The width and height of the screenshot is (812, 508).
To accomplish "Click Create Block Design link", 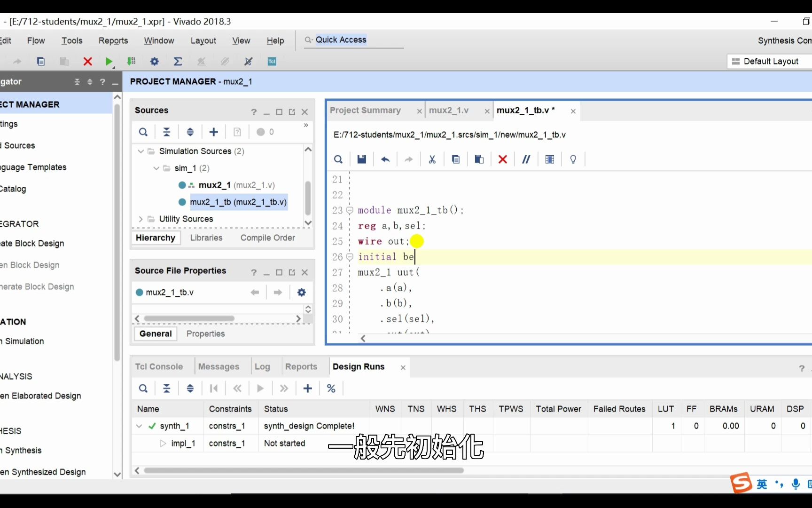I will pos(32,243).
